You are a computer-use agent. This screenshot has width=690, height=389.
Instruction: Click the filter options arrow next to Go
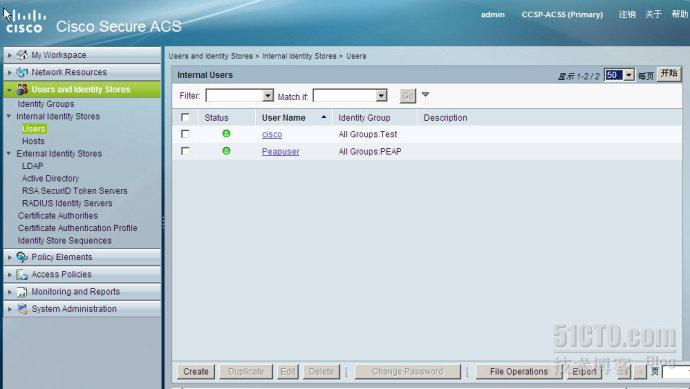(425, 94)
